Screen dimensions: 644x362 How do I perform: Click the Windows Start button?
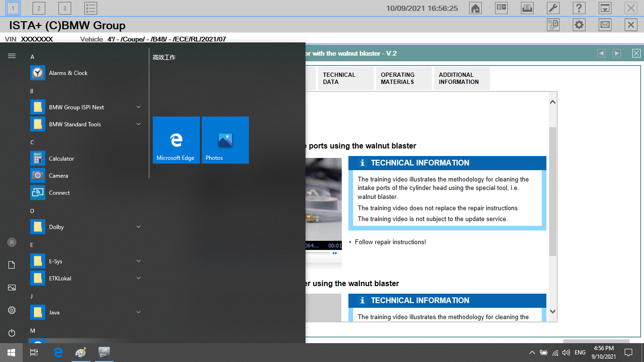(11, 353)
